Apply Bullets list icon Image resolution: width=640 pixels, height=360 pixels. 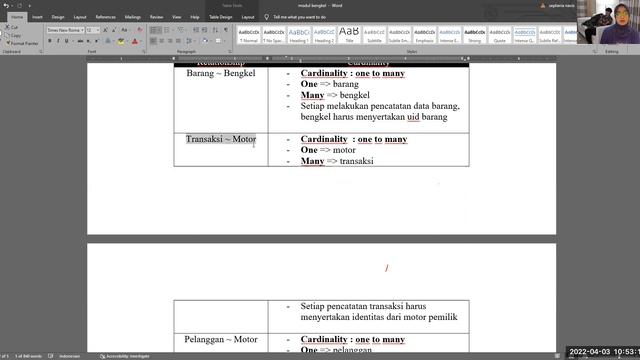click(x=153, y=30)
